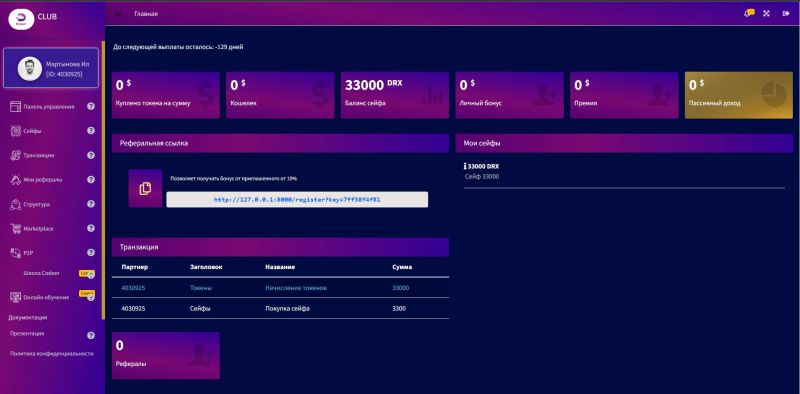Image resolution: width=800 pixels, height=394 pixels.
Task: Click the Сейф 33000 entry under Мои сейфы
Action: pyautogui.click(x=482, y=177)
